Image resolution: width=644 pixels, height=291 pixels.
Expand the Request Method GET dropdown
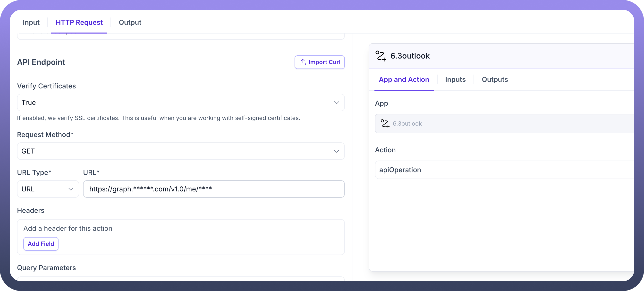(x=175, y=151)
